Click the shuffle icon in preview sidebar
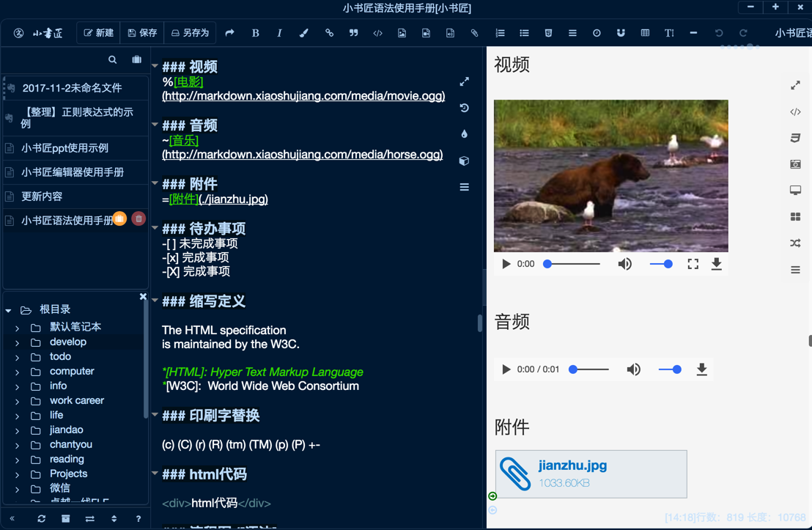This screenshot has height=530, width=812. click(795, 243)
